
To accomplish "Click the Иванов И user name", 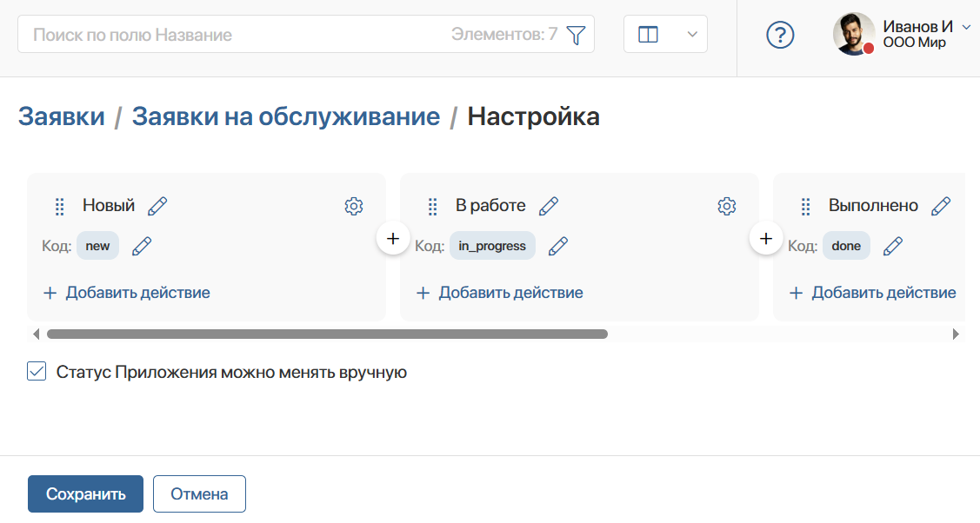I will click(917, 26).
